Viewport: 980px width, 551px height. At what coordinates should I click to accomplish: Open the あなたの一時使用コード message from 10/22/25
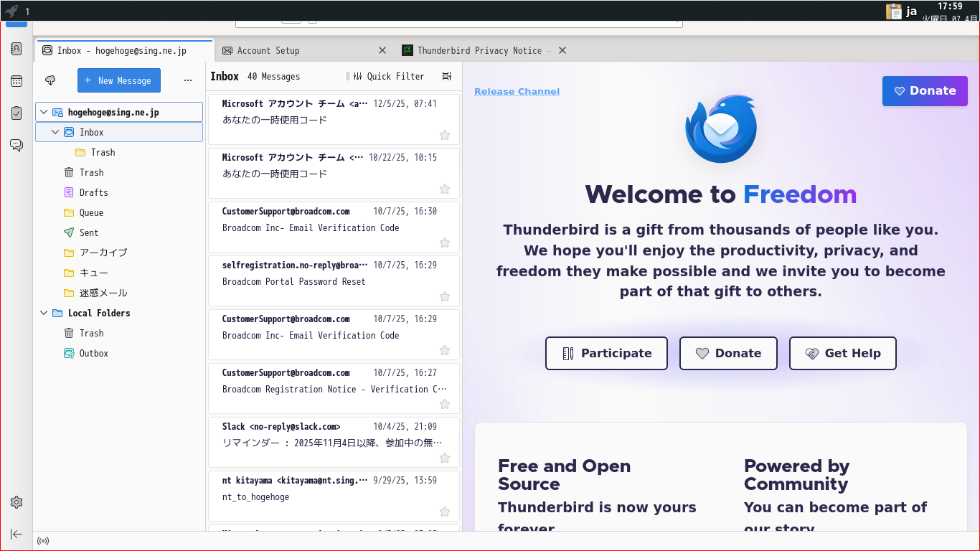pos(334,173)
